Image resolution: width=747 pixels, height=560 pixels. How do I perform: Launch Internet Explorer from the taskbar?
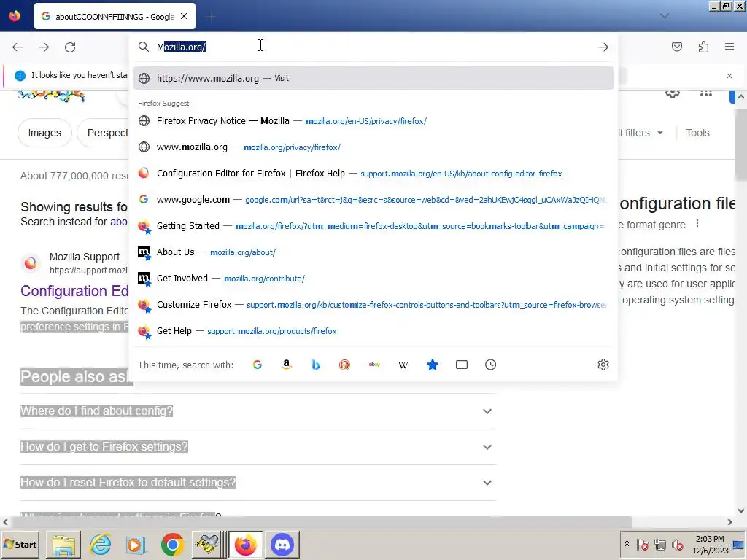pos(100,544)
